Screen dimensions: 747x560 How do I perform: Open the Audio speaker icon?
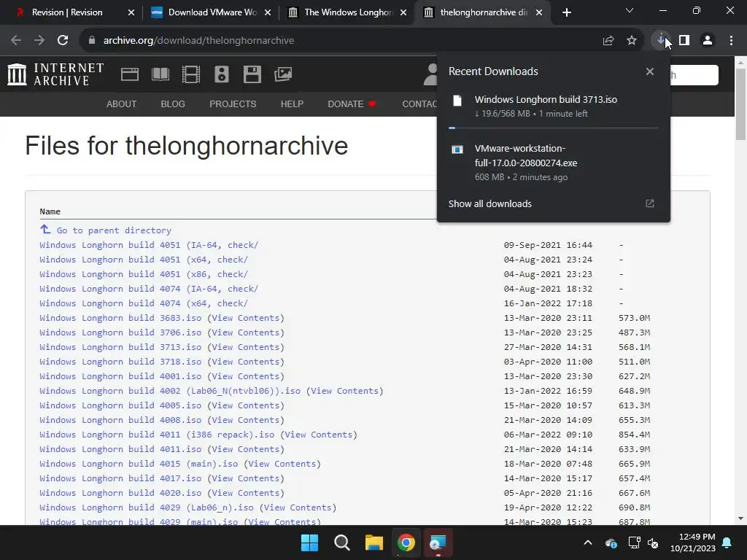coord(222,74)
